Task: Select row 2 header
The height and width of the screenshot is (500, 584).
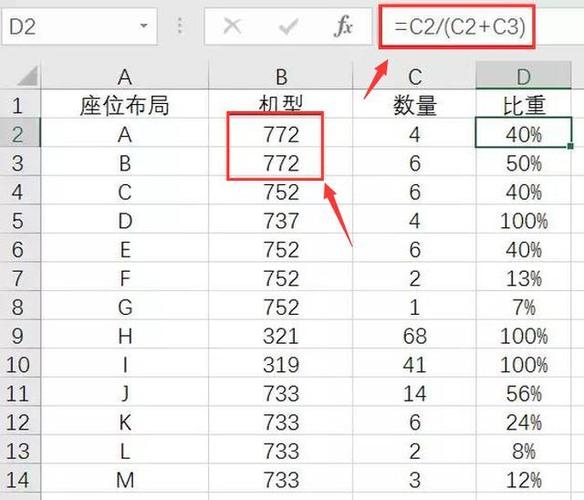Action: click(19, 133)
